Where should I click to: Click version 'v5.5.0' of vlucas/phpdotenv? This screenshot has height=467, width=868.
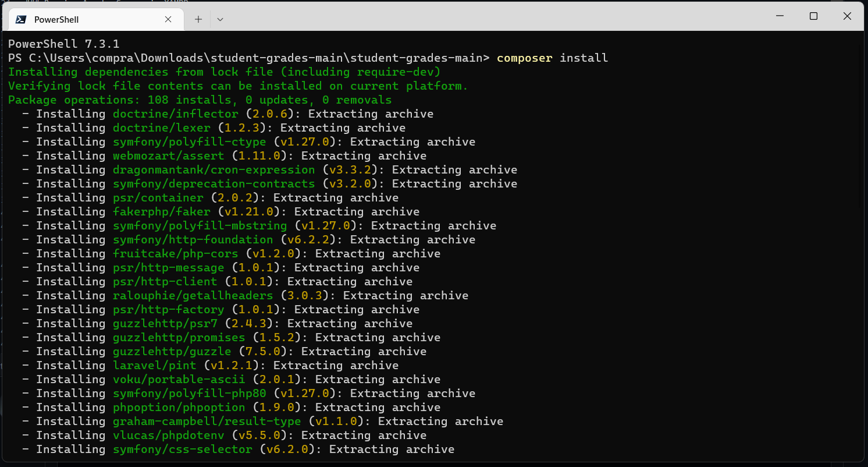(259, 435)
